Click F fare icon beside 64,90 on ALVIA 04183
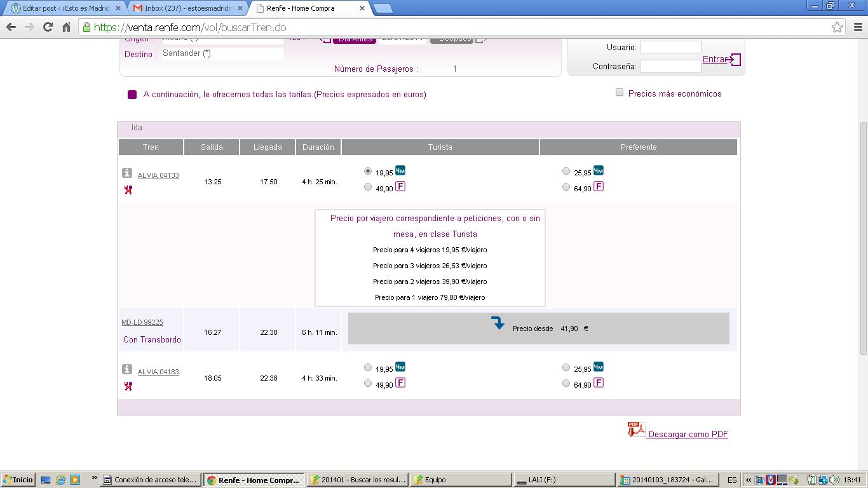This screenshot has height=488, width=868. pyautogui.click(x=599, y=383)
